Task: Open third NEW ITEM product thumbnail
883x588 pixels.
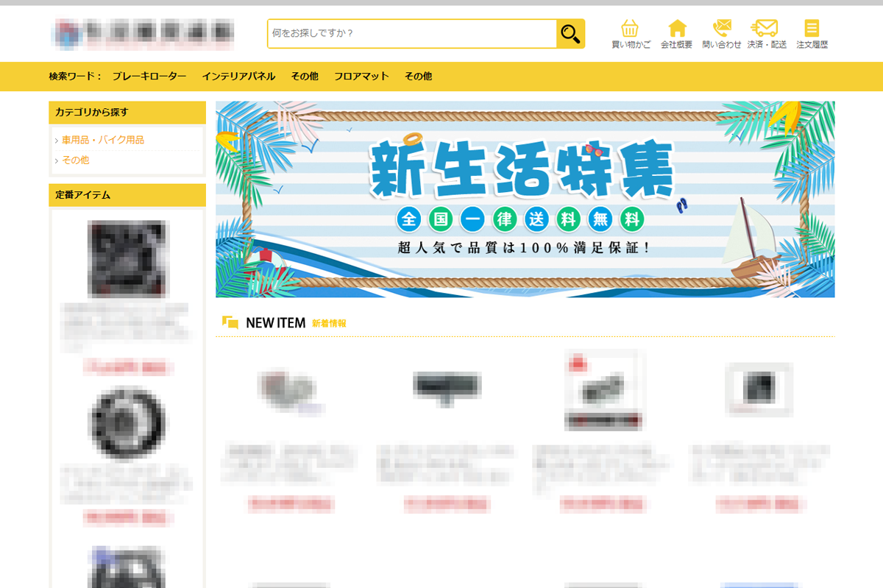Action: click(x=603, y=390)
